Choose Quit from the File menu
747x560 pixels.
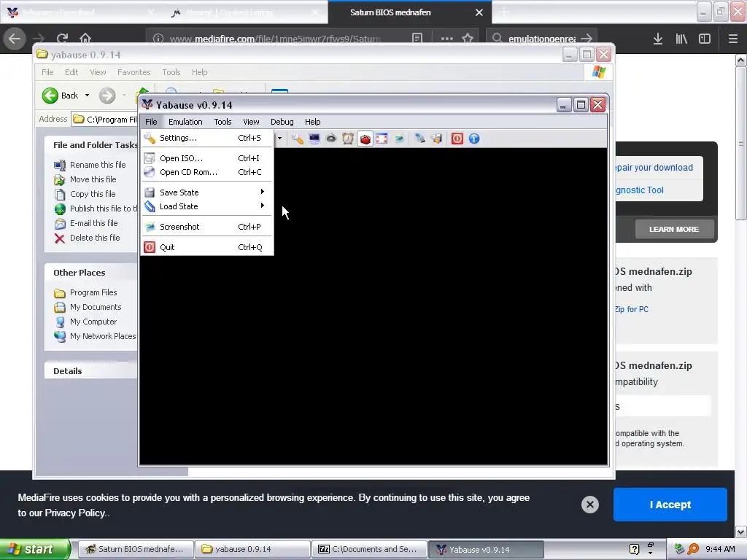pos(207,247)
